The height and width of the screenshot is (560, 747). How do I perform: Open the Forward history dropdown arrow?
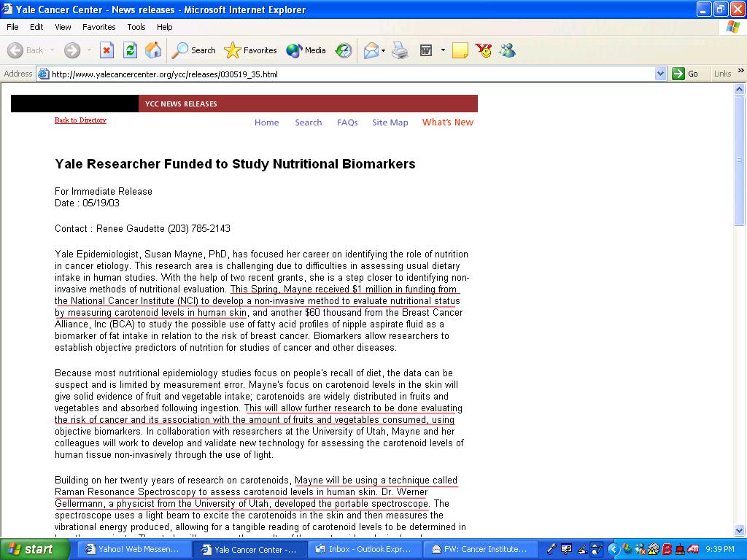point(89,50)
